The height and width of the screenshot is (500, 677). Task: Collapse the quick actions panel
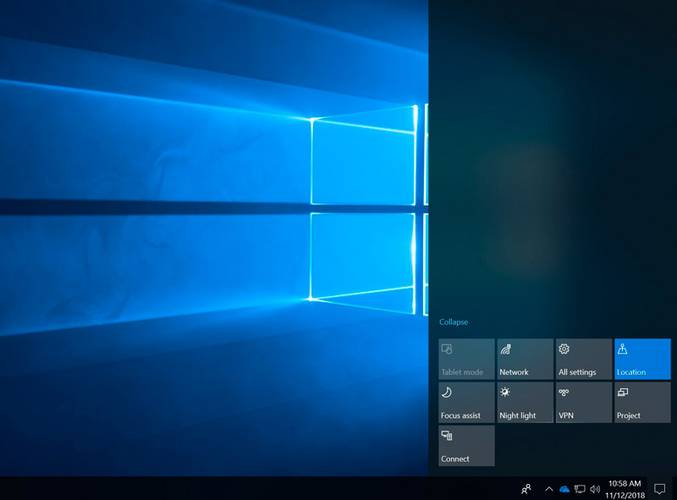(453, 322)
